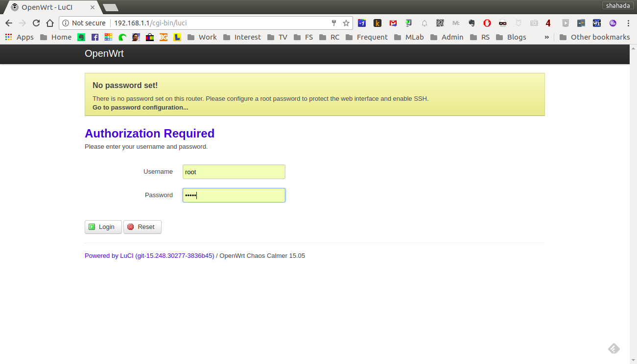Open the camera screenshot extension
This screenshot has width=637, height=364.
pos(534,23)
